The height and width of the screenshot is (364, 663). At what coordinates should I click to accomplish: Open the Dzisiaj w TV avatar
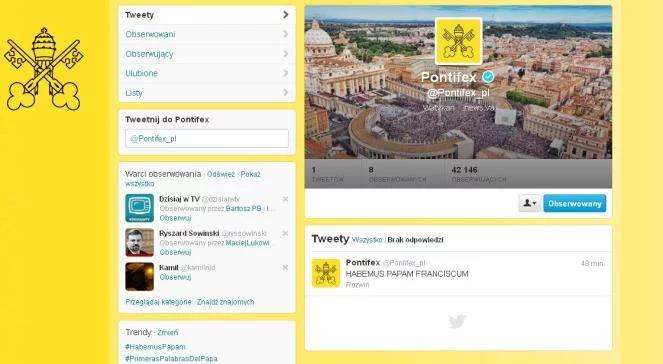point(140,208)
